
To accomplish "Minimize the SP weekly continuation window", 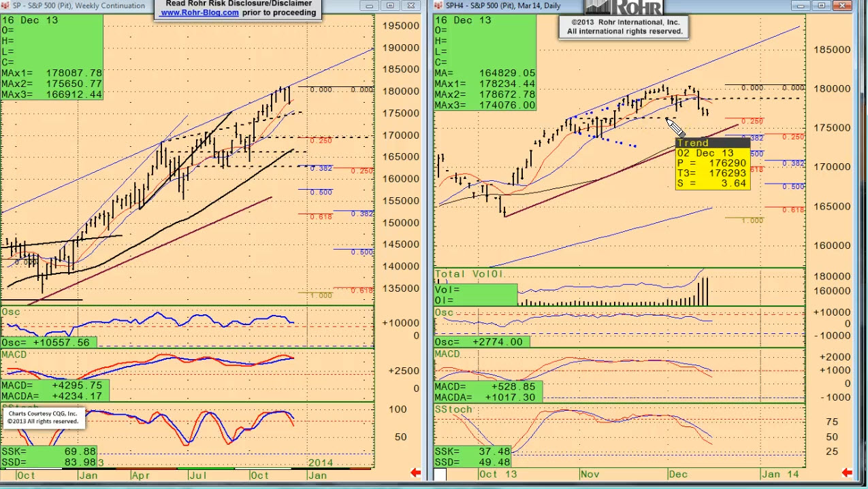I will point(369,5).
